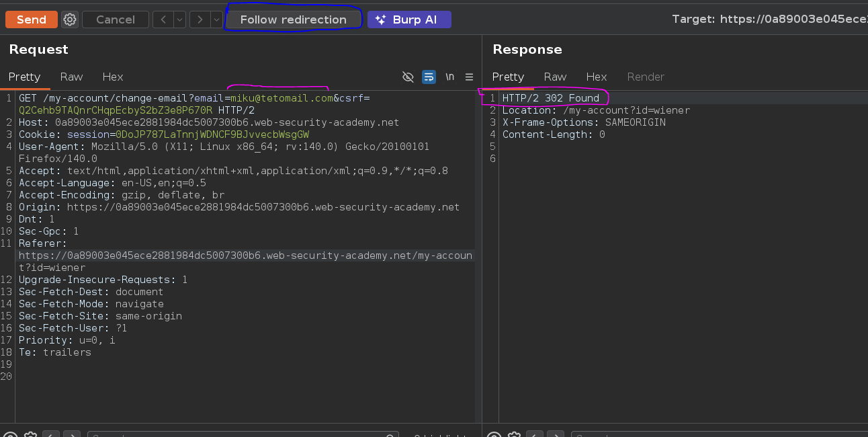Click the Referer header name
Viewport: 868px width, 437px height.
coord(43,243)
